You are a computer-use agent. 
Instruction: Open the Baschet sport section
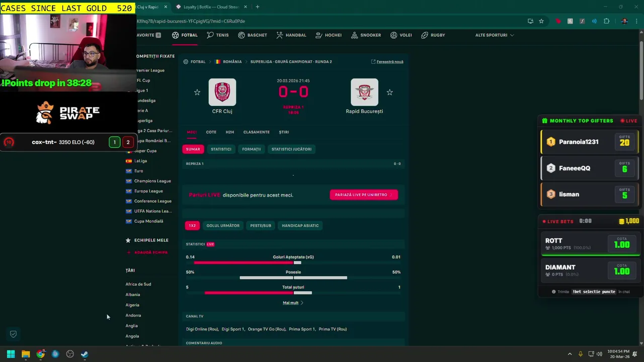[253, 35]
